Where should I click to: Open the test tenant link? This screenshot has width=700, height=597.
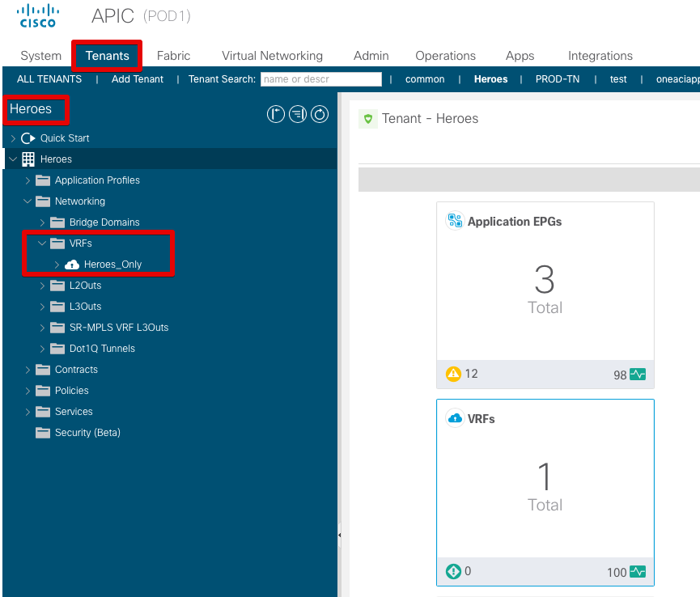click(x=618, y=79)
